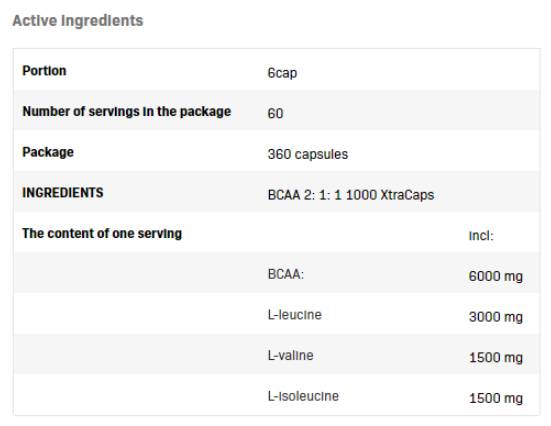
Task: Select the Package row label
Action: click(48, 152)
